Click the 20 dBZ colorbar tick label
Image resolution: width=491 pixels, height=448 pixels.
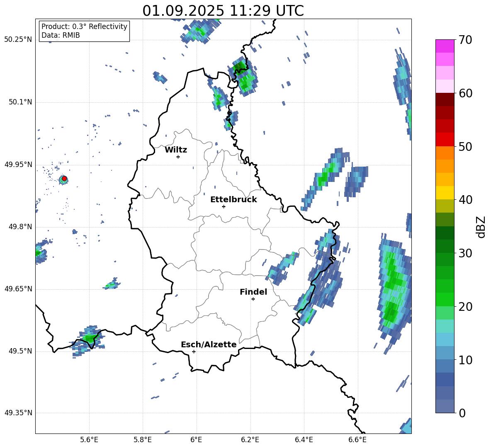465,306
